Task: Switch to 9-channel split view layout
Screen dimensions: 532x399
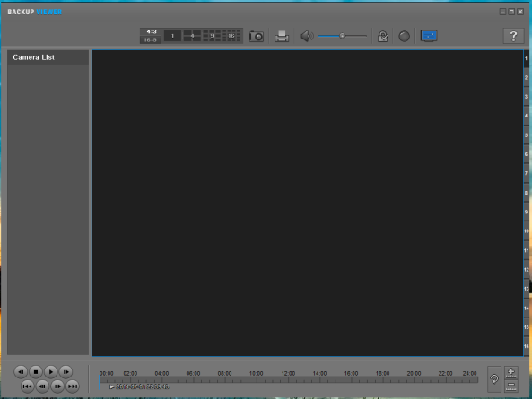Action: 212,36
